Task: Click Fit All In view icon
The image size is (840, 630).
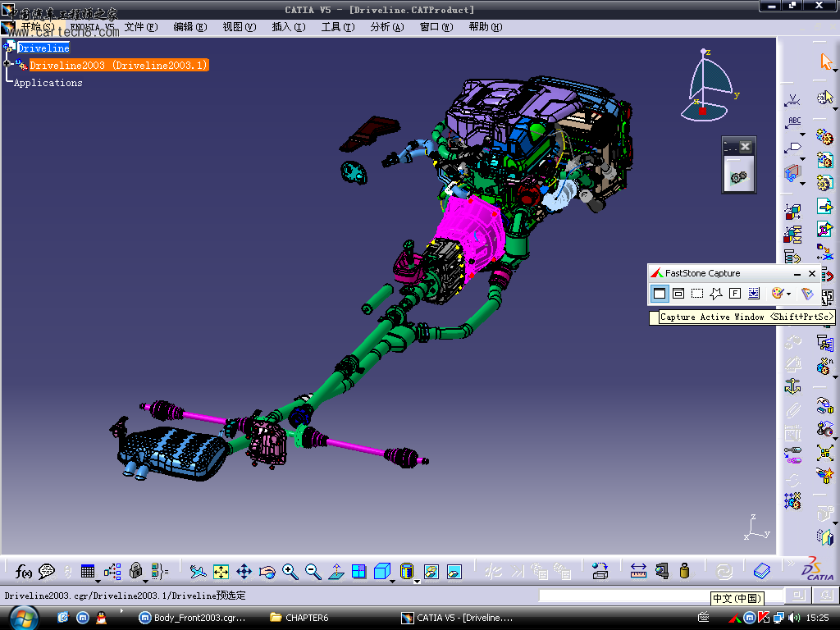Action: coord(221,572)
